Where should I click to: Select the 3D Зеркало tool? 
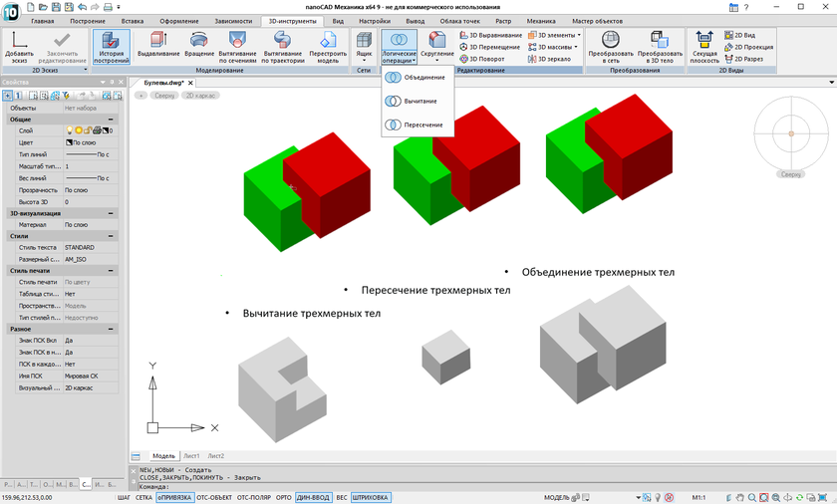(551, 59)
